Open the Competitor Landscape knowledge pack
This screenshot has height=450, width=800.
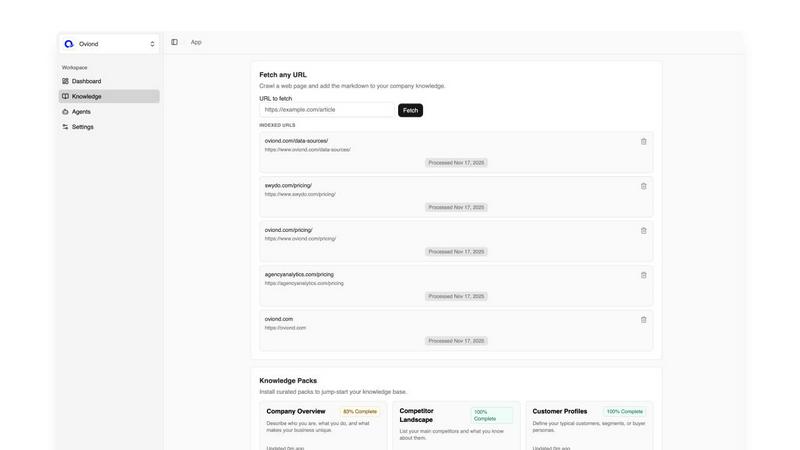click(x=456, y=426)
